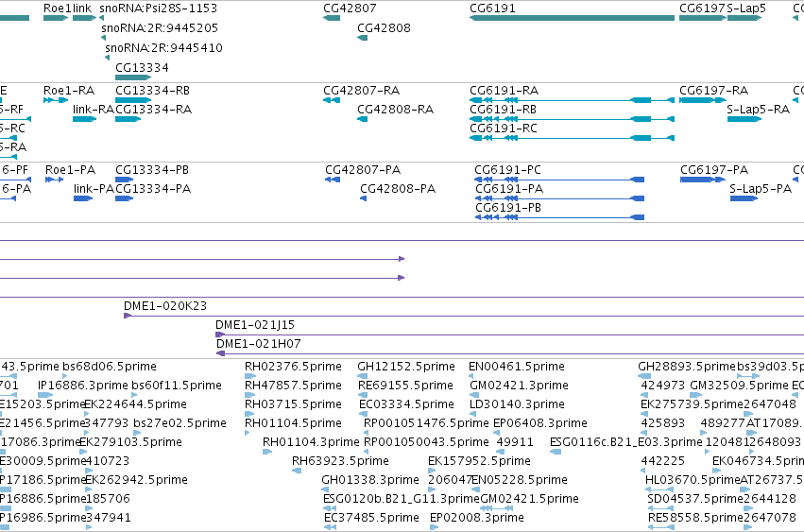The image size is (804, 532).
Task: Select the EP06408.3prime EST label
Action: (x=539, y=423)
